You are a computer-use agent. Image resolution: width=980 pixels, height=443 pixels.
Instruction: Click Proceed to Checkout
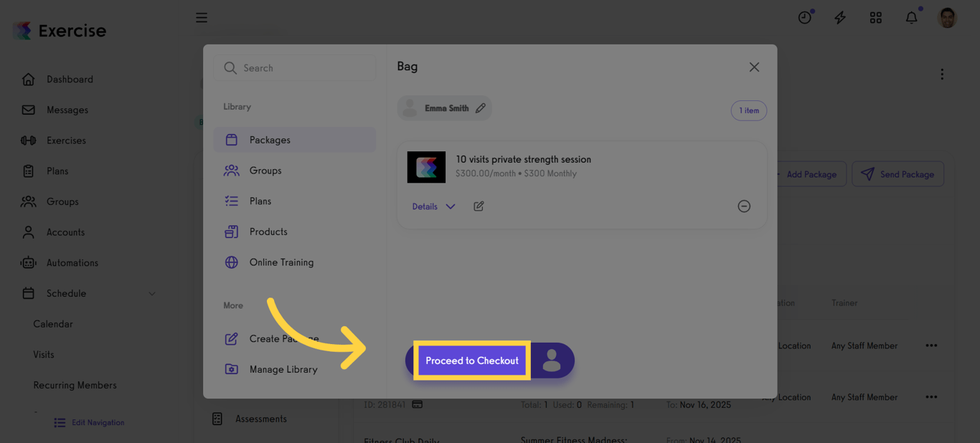pos(471,361)
